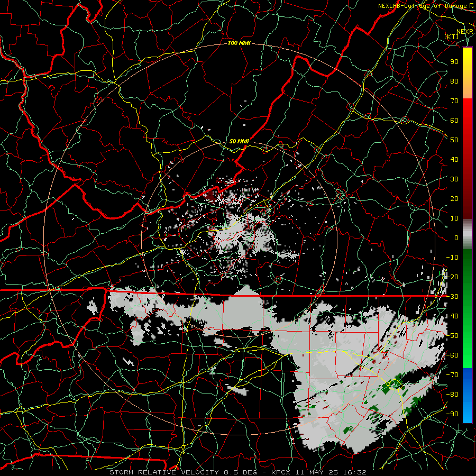
Task: Pick the yellow top segment of color scale
Action: tap(467, 73)
